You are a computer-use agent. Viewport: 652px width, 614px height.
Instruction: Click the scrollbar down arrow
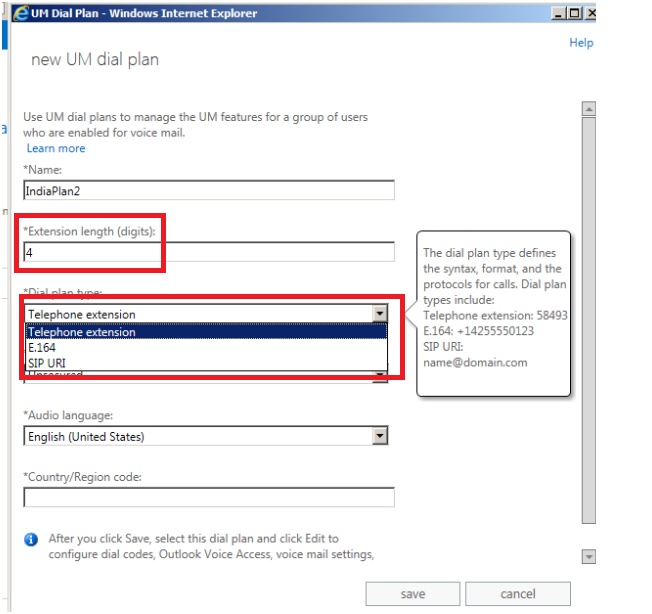click(x=589, y=557)
